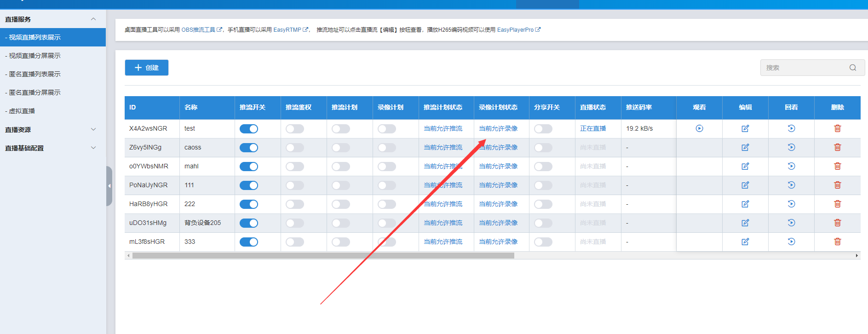Edit the mL3f8sHGR stream named 333
This screenshot has height=334, width=868.
(745, 242)
